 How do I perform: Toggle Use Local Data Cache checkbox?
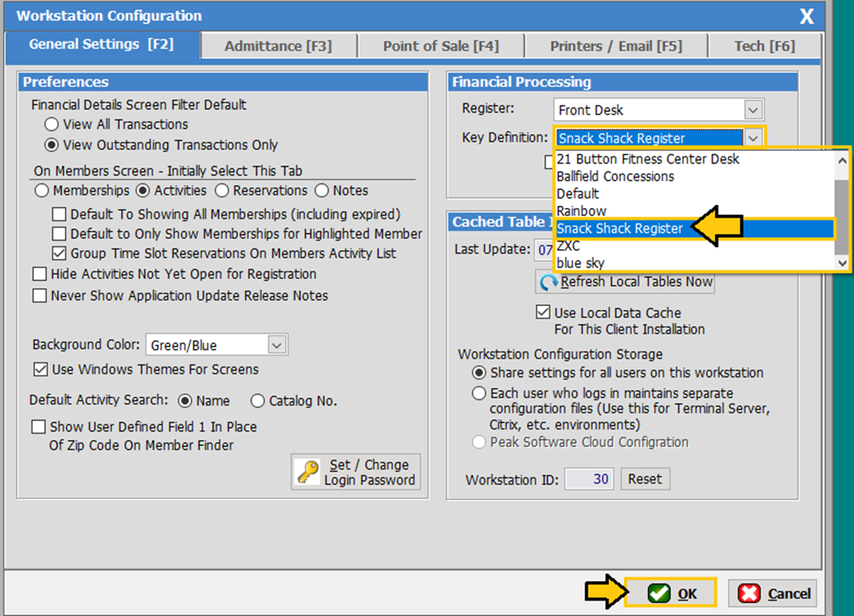(x=543, y=313)
